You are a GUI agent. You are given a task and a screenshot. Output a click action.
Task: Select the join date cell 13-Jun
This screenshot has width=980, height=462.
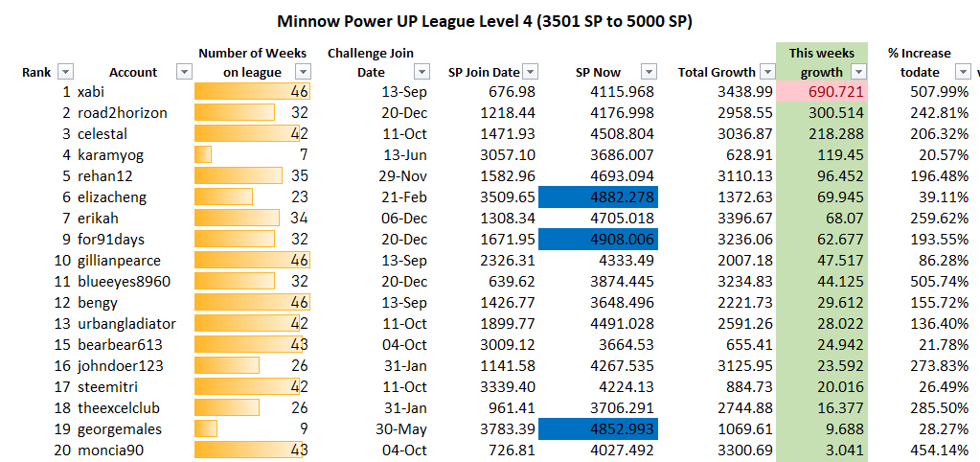(404, 155)
